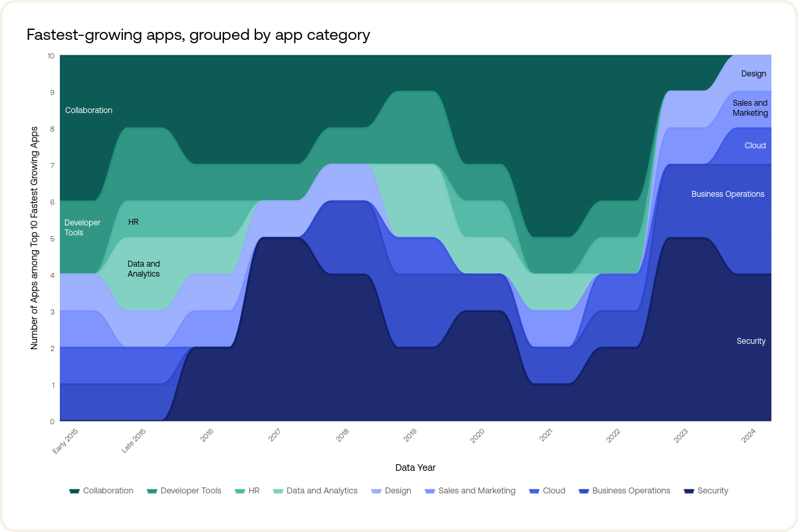Click the Data and Analytics area label
798x532 pixels.
point(144,269)
